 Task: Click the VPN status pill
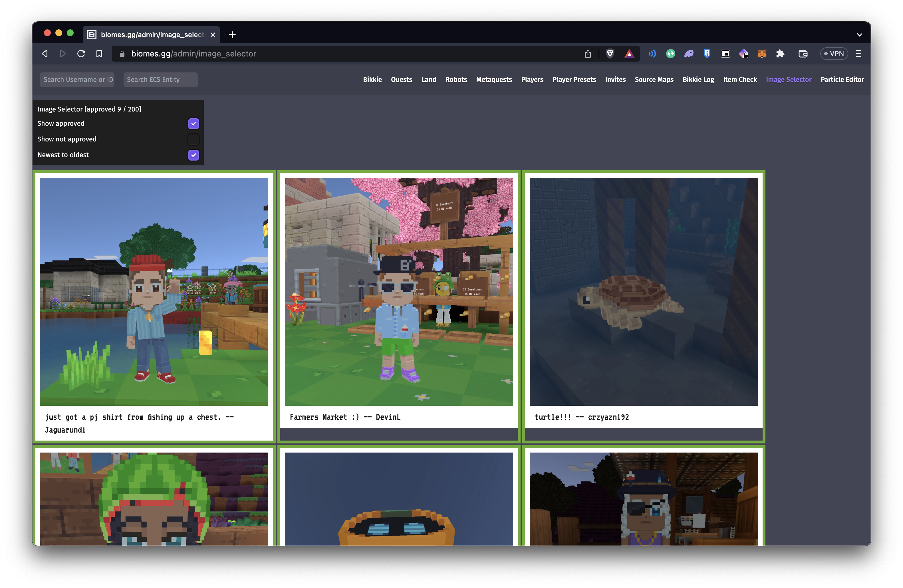click(834, 53)
